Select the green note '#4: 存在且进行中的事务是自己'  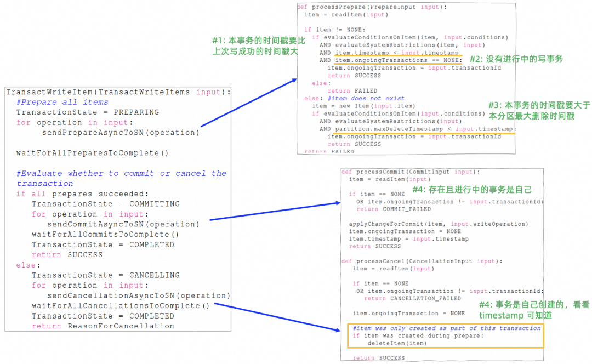point(472,190)
